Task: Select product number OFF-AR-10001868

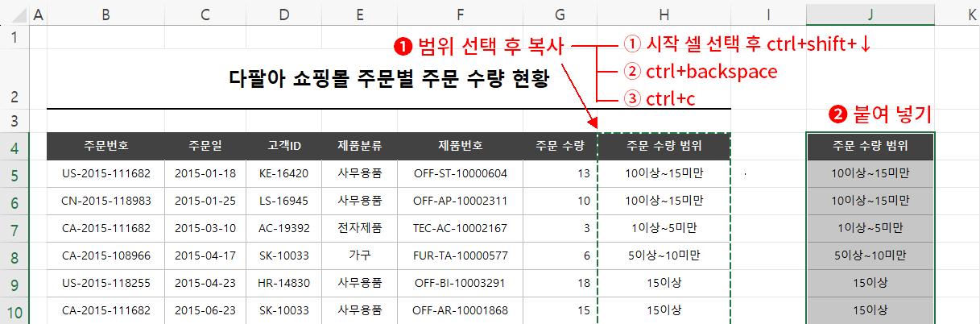Action: point(460,310)
